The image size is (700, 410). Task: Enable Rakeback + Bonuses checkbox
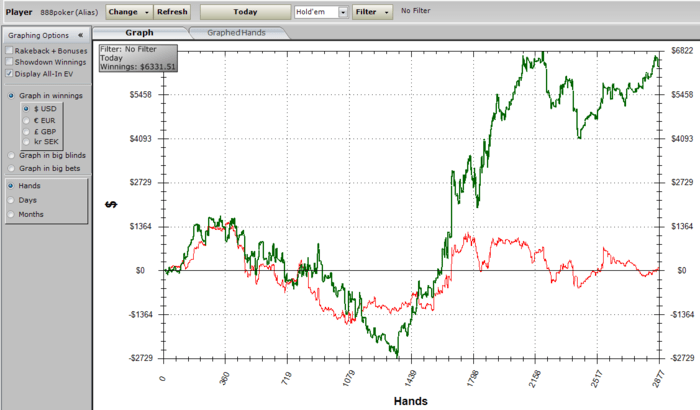pyautogui.click(x=9, y=50)
